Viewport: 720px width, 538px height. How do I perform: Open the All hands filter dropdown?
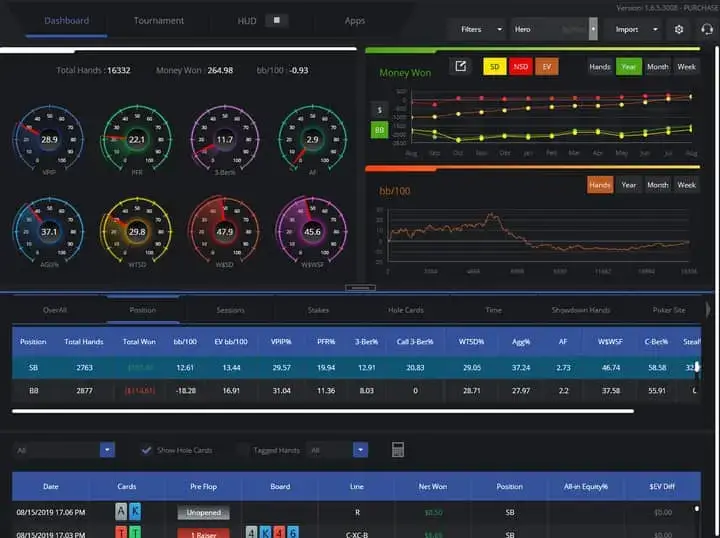point(107,450)
